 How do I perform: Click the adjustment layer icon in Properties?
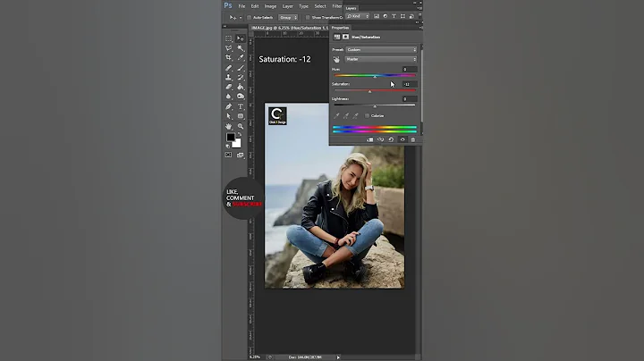[337, 37]
